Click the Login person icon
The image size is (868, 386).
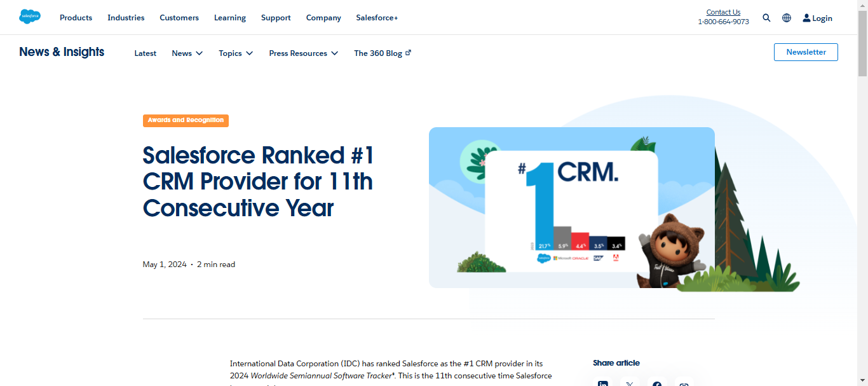click(806, 17)
